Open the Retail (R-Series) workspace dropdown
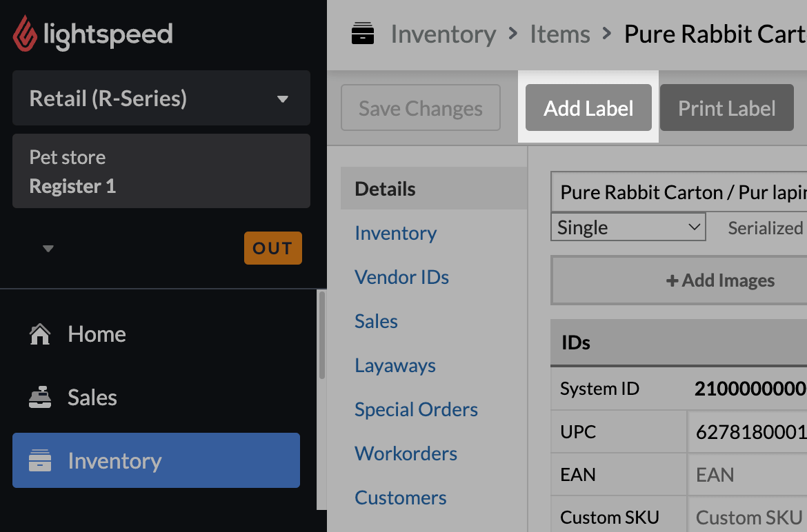This screenshot has height=532, width=807. click(161, 98)
